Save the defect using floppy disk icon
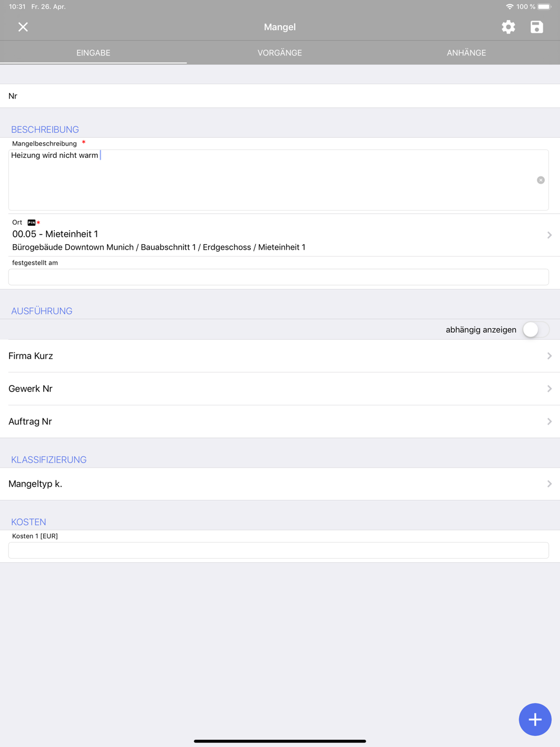 [x=536, y=27]
